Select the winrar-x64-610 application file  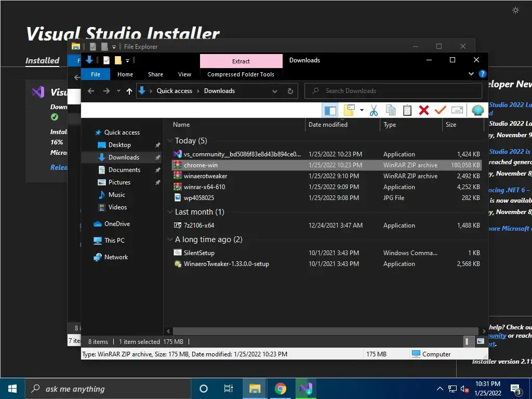[327, 187]
